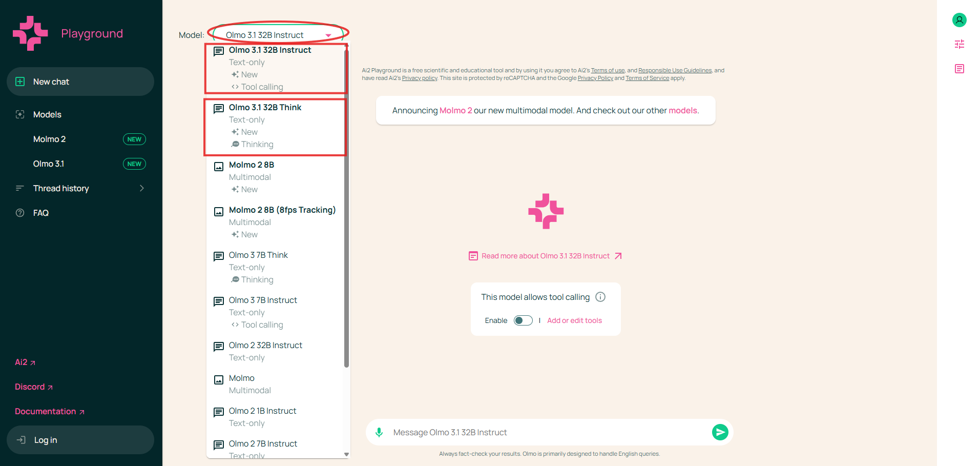
Task: Open Read more about Olmo 3.1 32B Instruct
Action: [546, 256]
